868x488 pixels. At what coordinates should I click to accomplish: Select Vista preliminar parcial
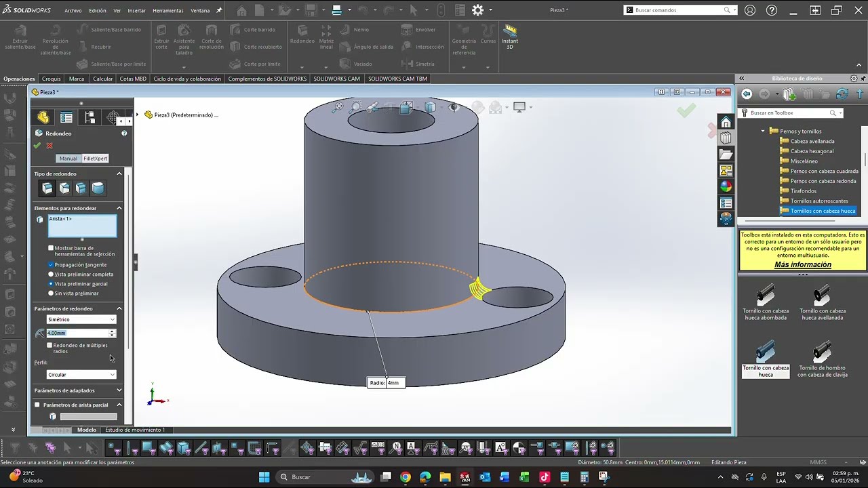click(x=51, y=283)
